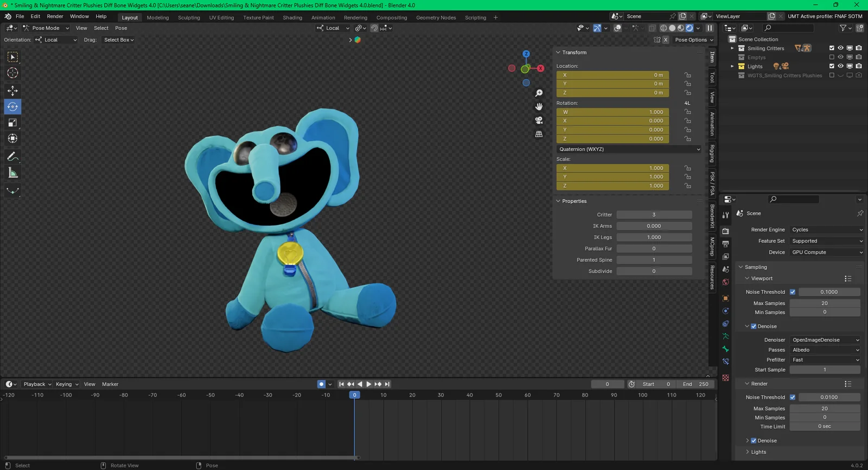The image size is (868, 470).
Task: Open the Render menu
Action: (x=55, y=16)
